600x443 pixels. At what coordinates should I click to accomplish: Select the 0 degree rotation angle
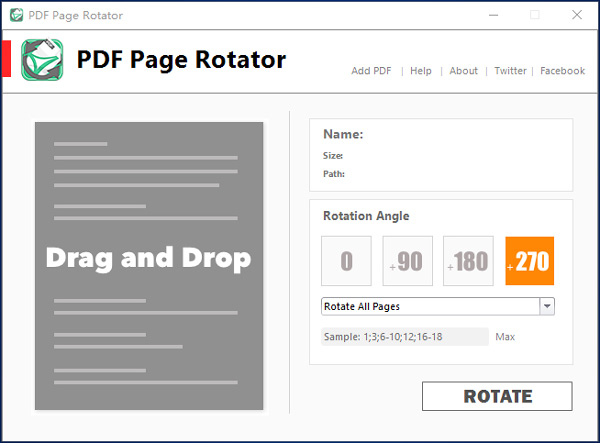pos(346,261)
